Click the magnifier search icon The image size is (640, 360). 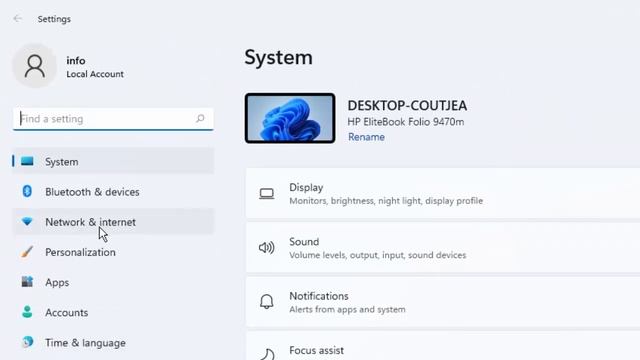[x=200, y=119]
